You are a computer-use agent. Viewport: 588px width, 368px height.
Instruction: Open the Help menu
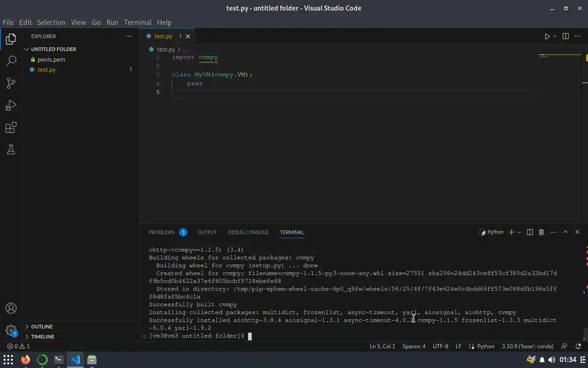click(164, 22)
